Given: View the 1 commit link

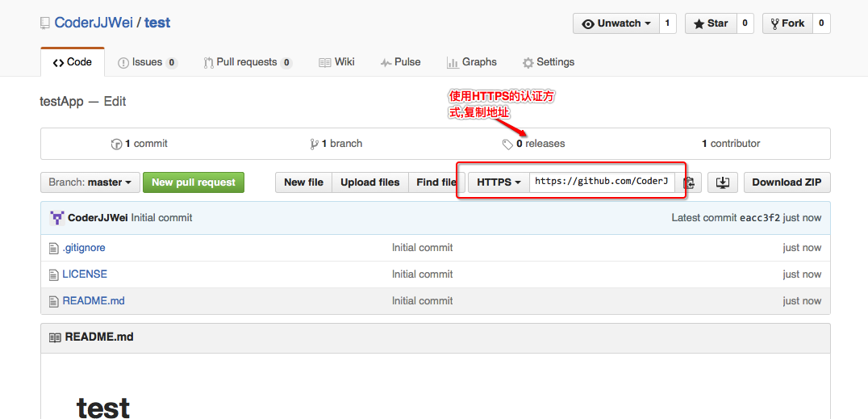Looking at the screenshot, I should coord(140,144).
